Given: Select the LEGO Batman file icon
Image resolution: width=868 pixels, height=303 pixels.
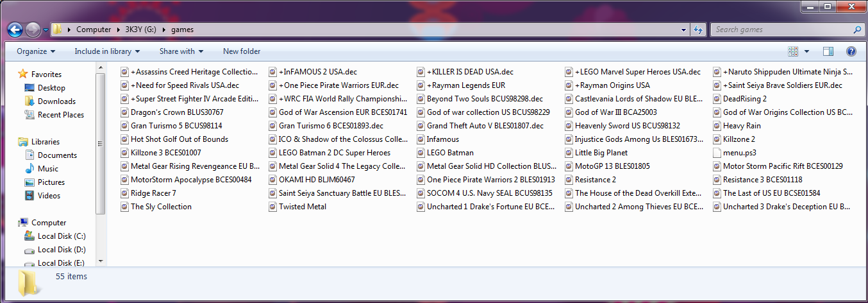Looking at the screenshot, I should coord(421,153).
